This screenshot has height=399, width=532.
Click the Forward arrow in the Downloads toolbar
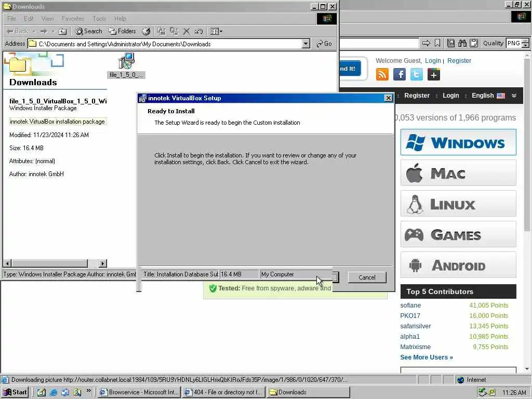[x=44, y=31]
